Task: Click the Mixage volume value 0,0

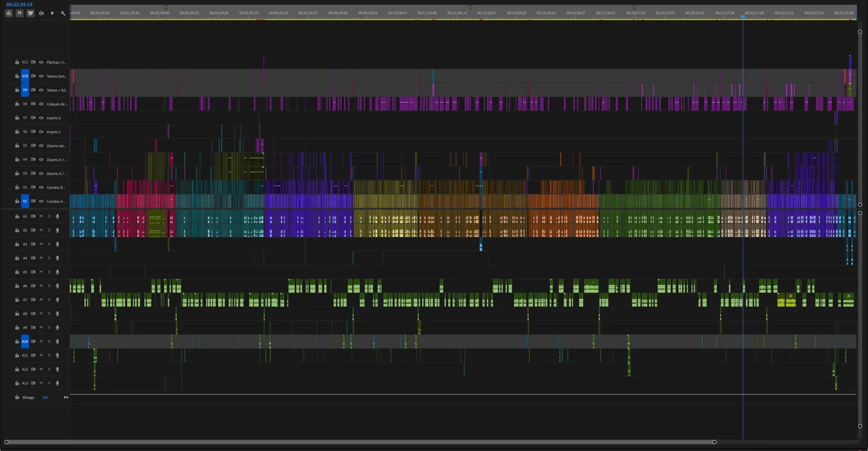Action: 45,397
